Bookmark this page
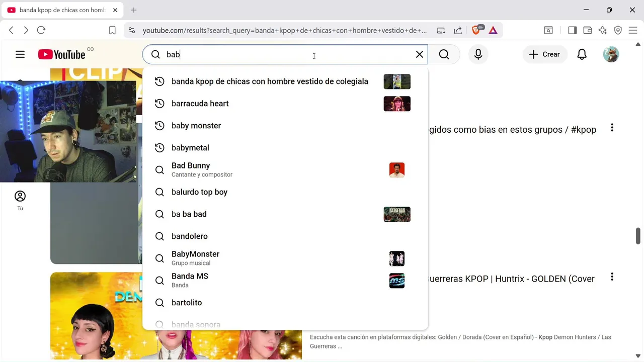Image resolution: width=644 pixels, height=362 pixels. click(x=113, y=30)
